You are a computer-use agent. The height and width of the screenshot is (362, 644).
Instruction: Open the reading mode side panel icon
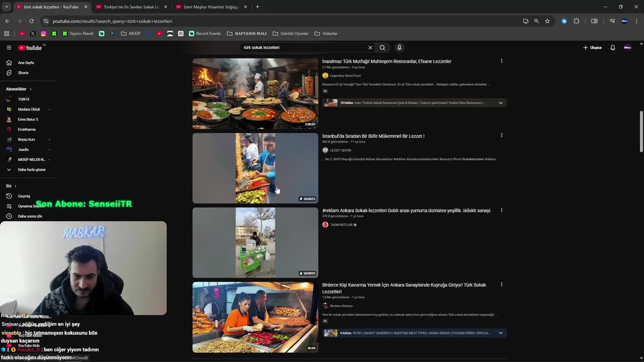point(594,21)
